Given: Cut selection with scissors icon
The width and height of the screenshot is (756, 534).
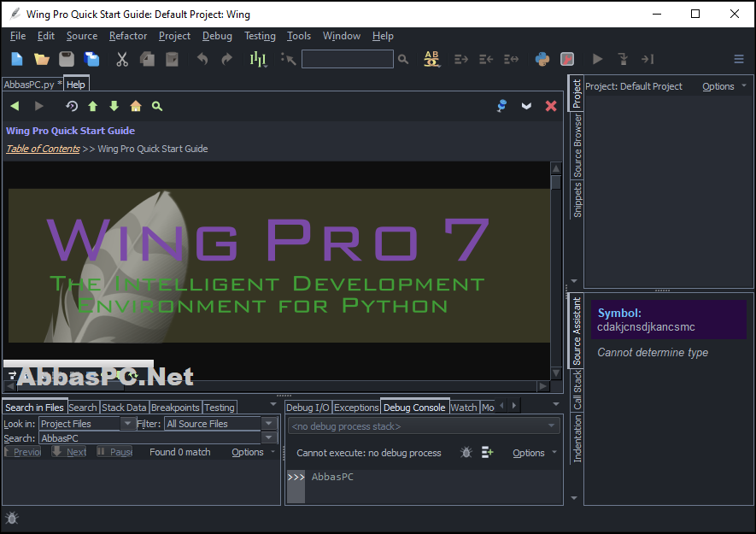Looking at the screenshot, I should pyautogui.click(x=122, y=59).
